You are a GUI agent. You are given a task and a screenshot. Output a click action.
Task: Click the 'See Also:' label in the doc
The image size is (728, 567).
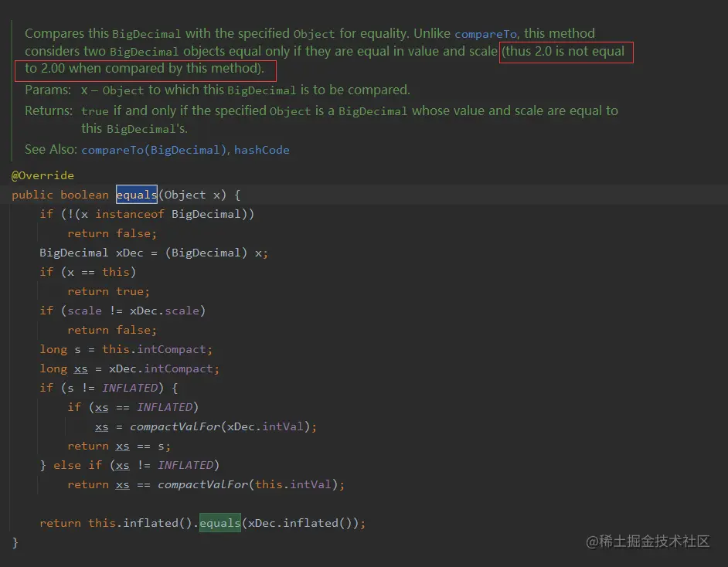[51, 149]
